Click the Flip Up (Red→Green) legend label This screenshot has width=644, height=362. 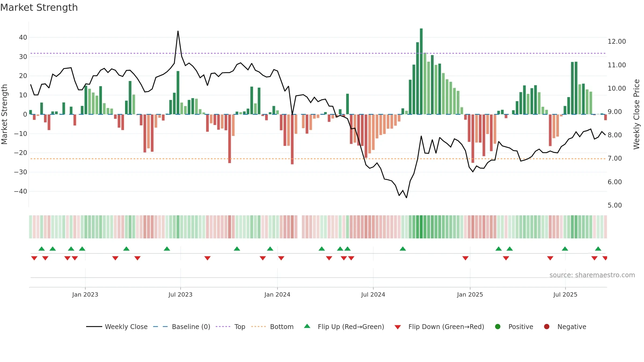(351, 327)
